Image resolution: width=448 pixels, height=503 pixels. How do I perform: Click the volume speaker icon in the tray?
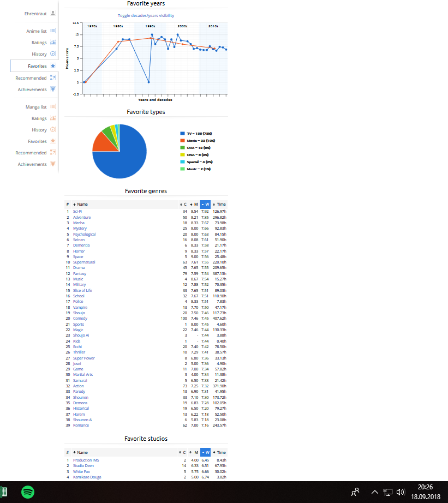point(401,492)
